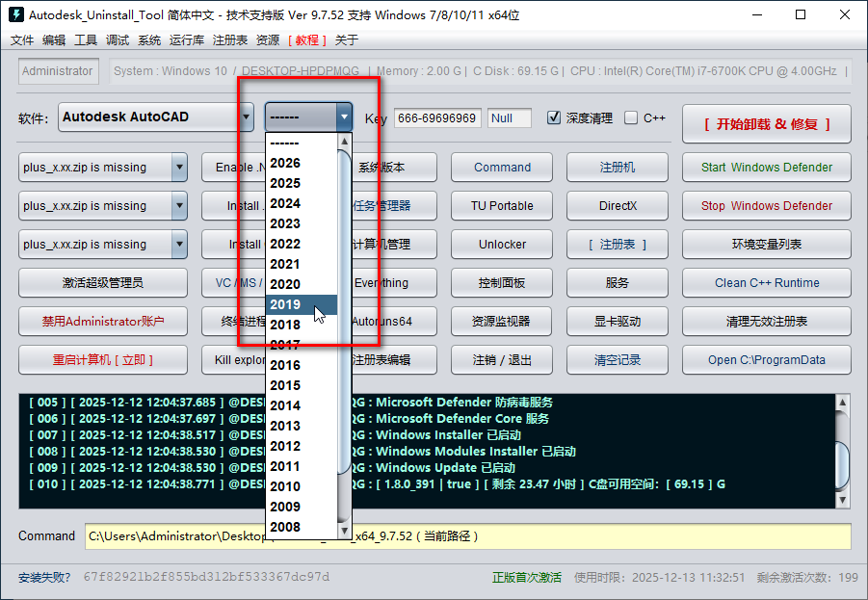Viewport: 868px width, 600px height.
Task: Select version 2021 from the list
Action: point(302,264)
